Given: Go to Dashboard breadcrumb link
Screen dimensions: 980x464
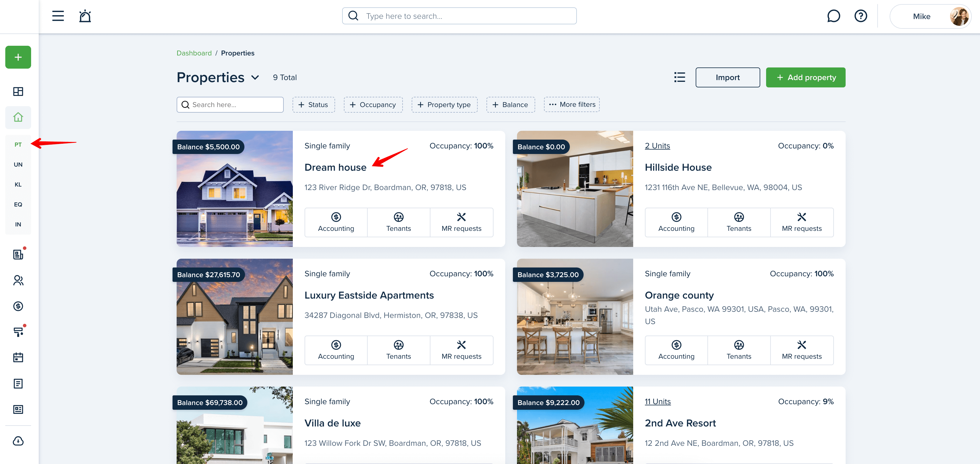Looking at the screenshot, I should pyautogui.click(x=194, y=53).
